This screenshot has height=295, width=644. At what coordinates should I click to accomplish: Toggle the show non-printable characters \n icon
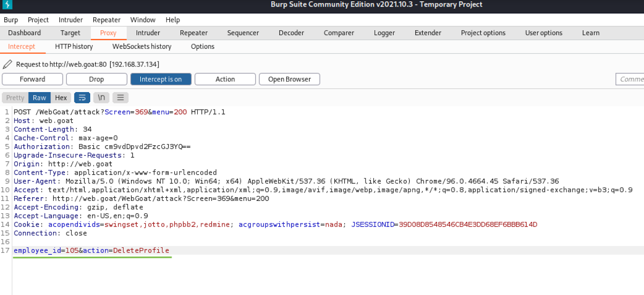coord(101,98)
